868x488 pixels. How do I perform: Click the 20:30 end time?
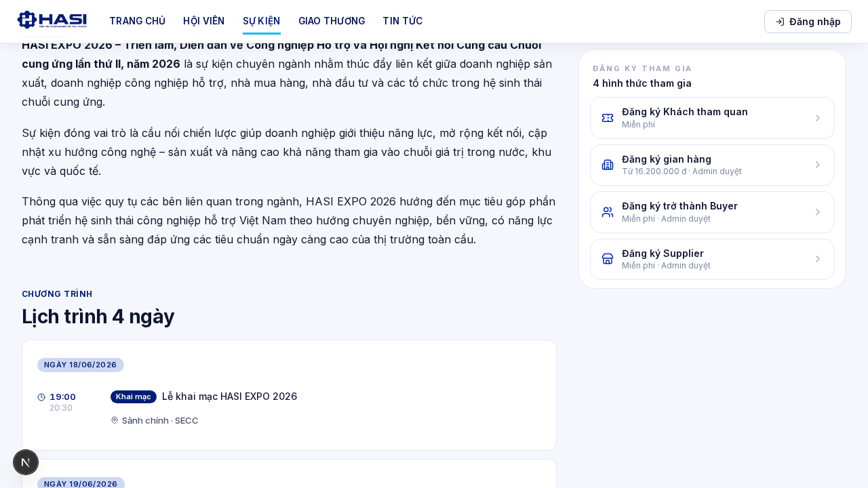point(61,408)
